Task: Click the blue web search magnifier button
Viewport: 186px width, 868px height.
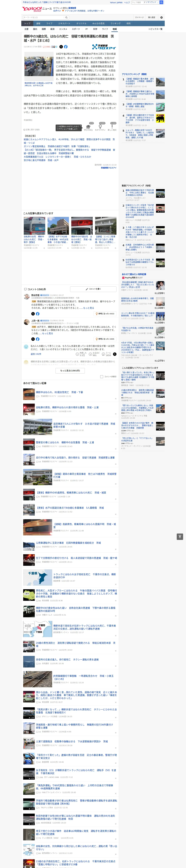Action: [x=161, y=2]
